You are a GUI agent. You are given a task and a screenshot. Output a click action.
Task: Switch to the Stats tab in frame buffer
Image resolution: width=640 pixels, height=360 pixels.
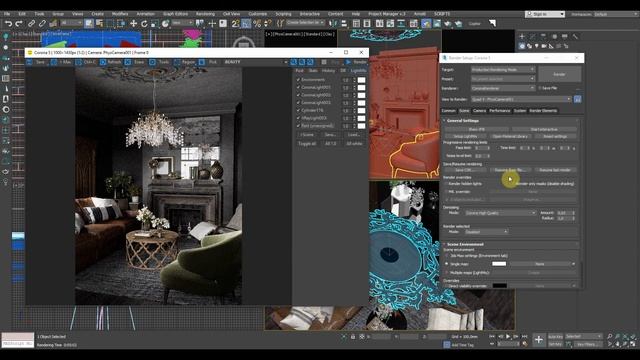[313, 71]
